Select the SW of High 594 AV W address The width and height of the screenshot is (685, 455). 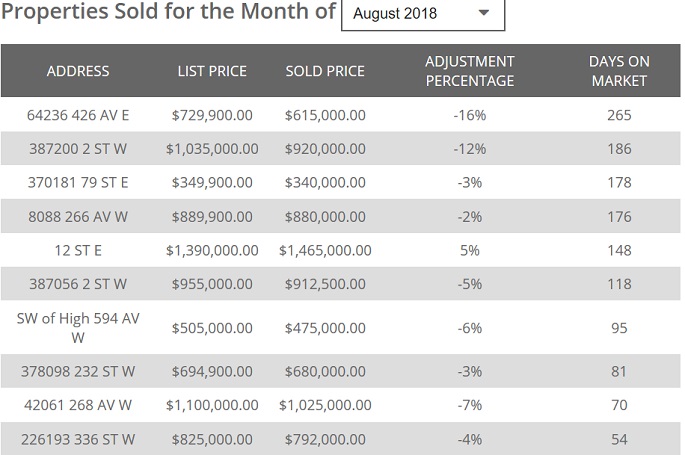[78, 328]
